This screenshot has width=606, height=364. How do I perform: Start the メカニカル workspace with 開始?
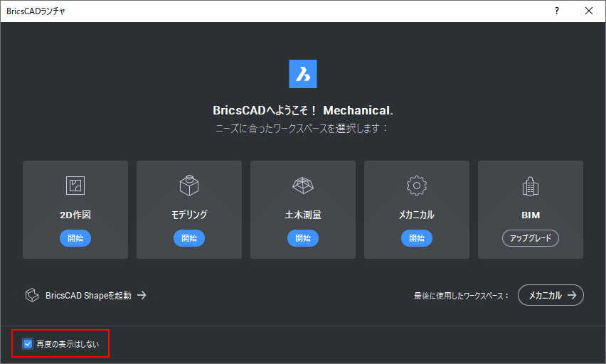[417, 238]
